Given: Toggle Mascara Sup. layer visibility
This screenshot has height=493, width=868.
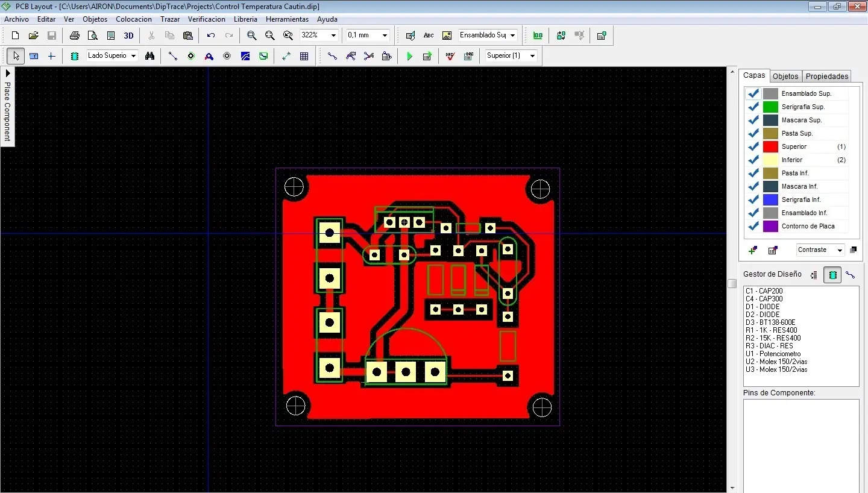Looking at the screenshot, I should 753,121.
